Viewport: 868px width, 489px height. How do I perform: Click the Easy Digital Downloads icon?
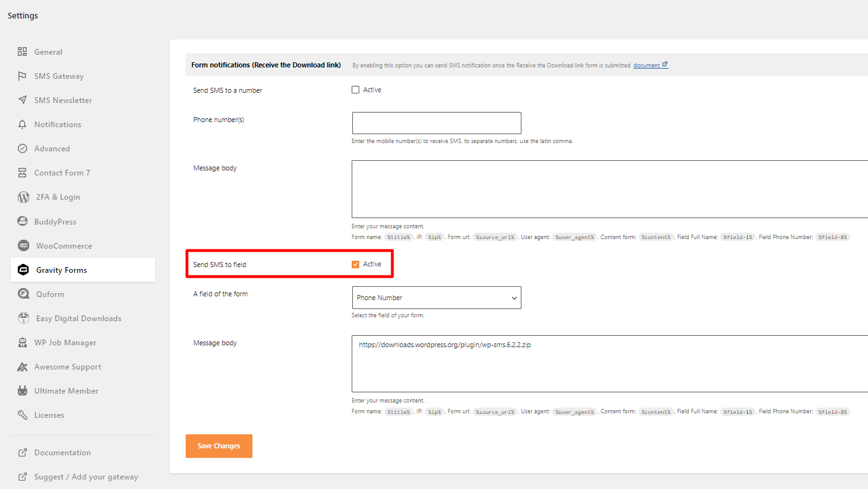point(24,318)
